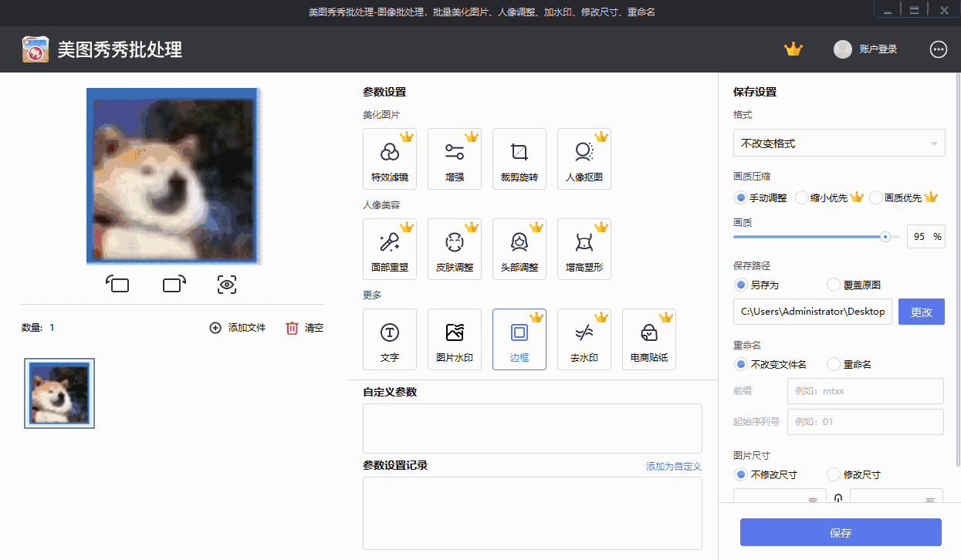This screenshot has width=961, height=560.
Task: Open the 增强 enhance tool
Action: (455, 159)
